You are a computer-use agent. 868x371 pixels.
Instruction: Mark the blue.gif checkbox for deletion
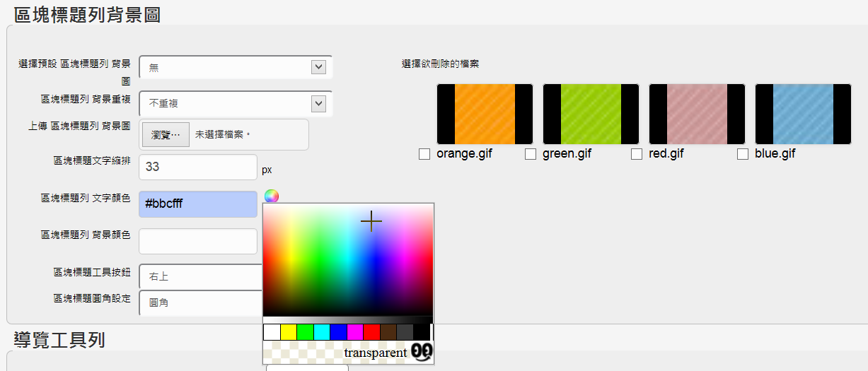point(743,154)
